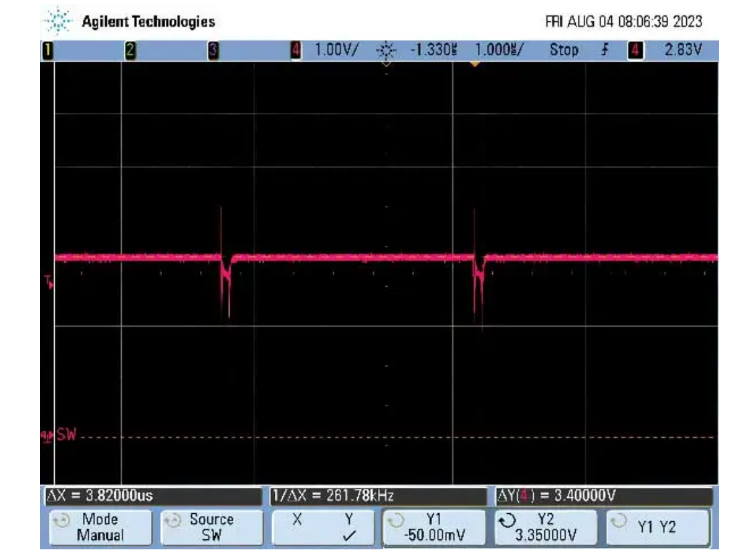739x560 pixels.
Task: Click the 1.000 time-per-division value
Action: click(499, 49)
